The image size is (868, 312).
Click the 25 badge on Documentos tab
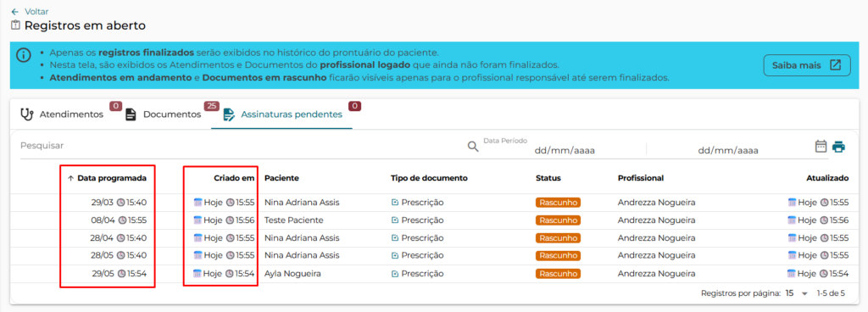pos(211,106)
